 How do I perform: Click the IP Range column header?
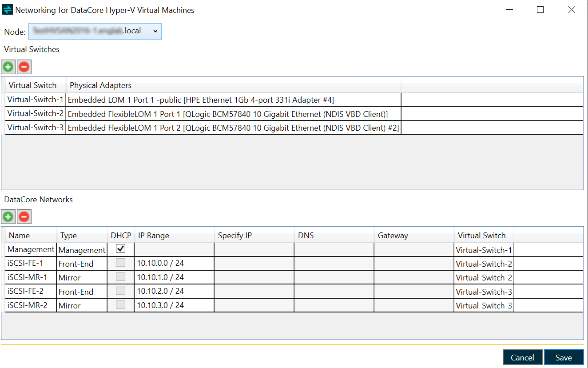[x=174, y=235]
